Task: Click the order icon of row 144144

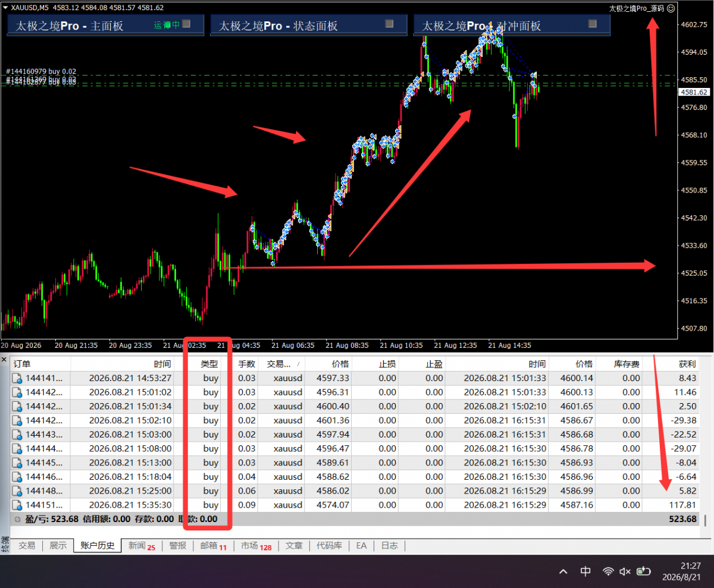Action: 18,449
